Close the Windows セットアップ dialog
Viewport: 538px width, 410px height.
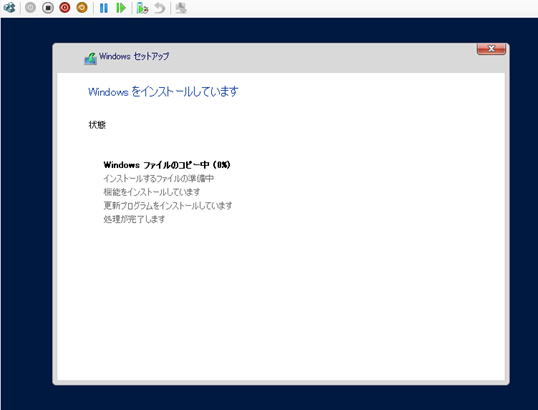491,49
